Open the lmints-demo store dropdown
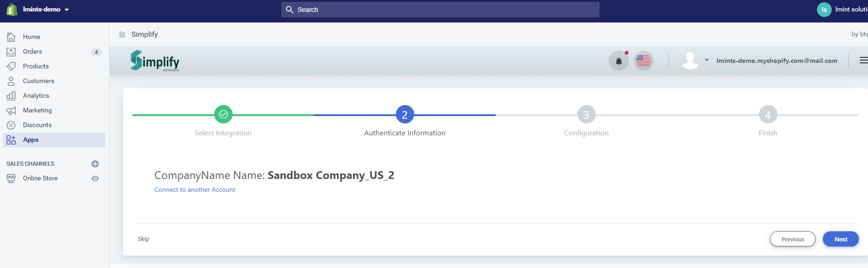Screen dimensions: 868x268 point(46,9)
